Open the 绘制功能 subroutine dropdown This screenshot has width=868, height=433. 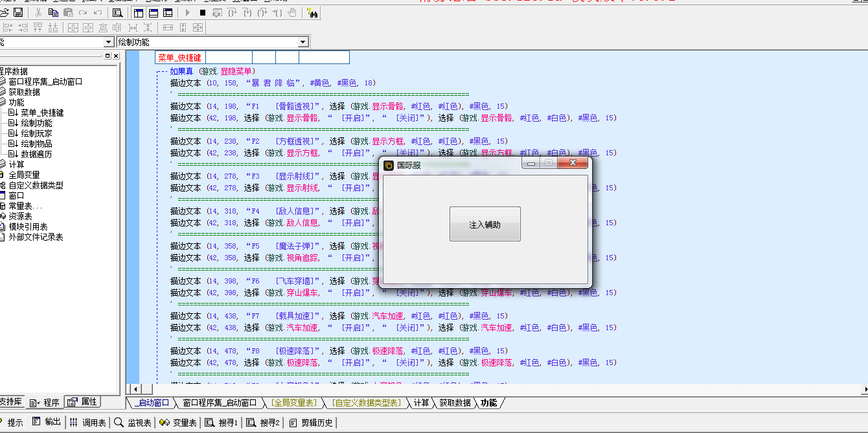click(x=303, y=42)
